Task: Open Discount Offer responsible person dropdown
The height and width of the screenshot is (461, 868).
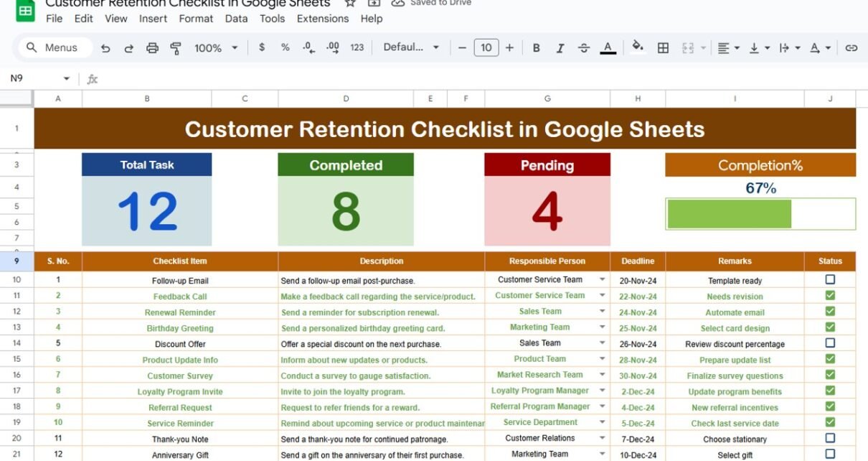Action: (603, 343)
